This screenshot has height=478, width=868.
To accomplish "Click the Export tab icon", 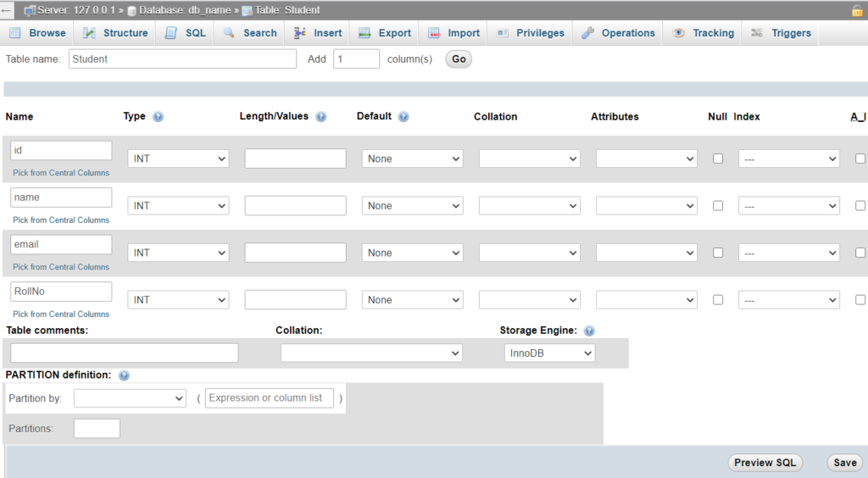I will coord(364,33).
